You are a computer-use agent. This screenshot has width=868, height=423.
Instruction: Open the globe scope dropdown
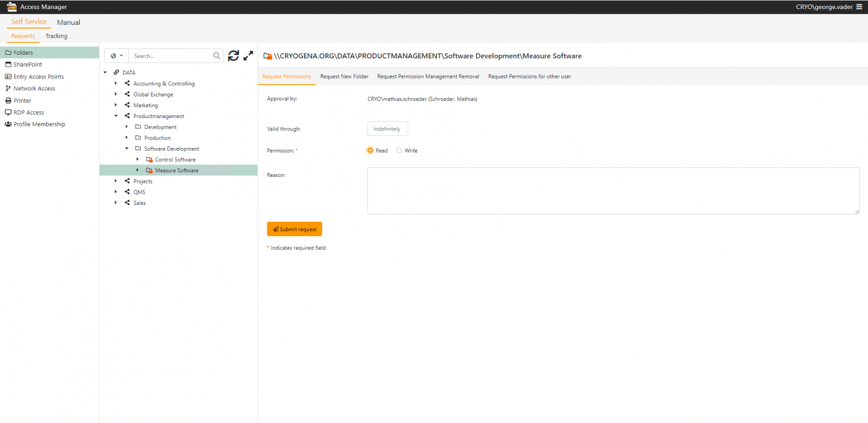click(116, 56)
